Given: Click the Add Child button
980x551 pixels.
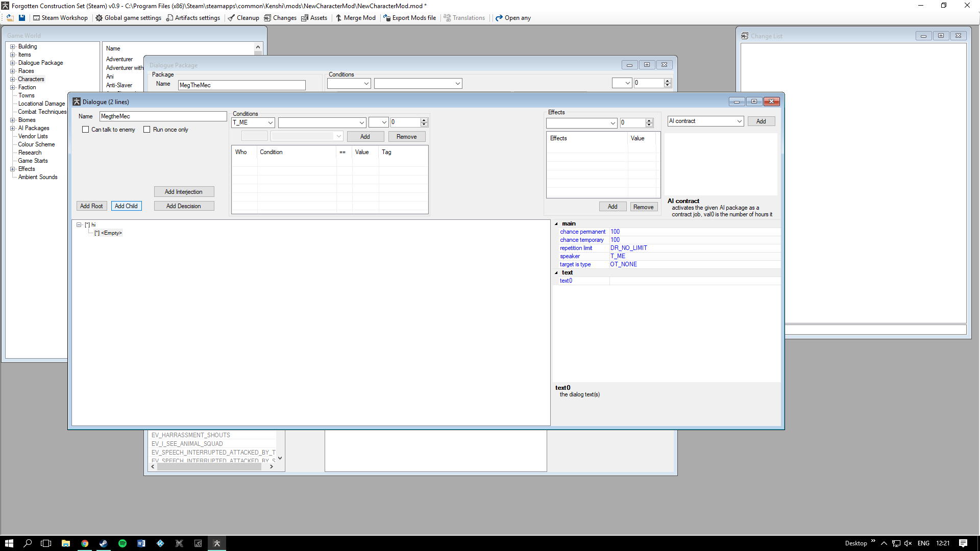Looking at the screenshot, I should (x=126, y=206).
